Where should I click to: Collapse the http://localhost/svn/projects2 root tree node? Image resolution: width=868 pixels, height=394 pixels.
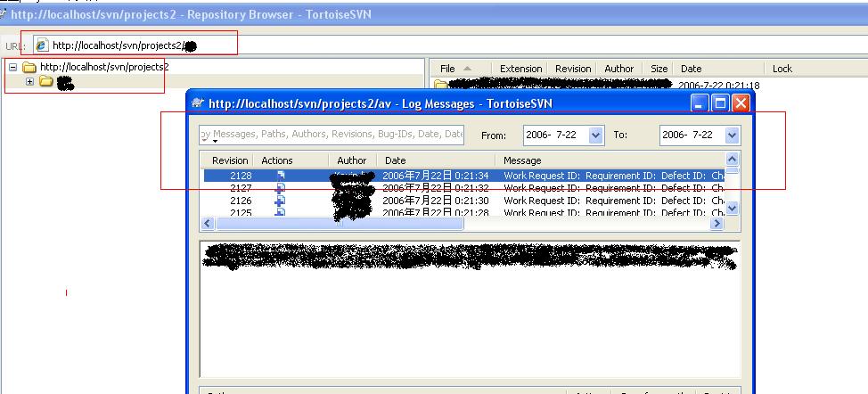tap(13, 68)
